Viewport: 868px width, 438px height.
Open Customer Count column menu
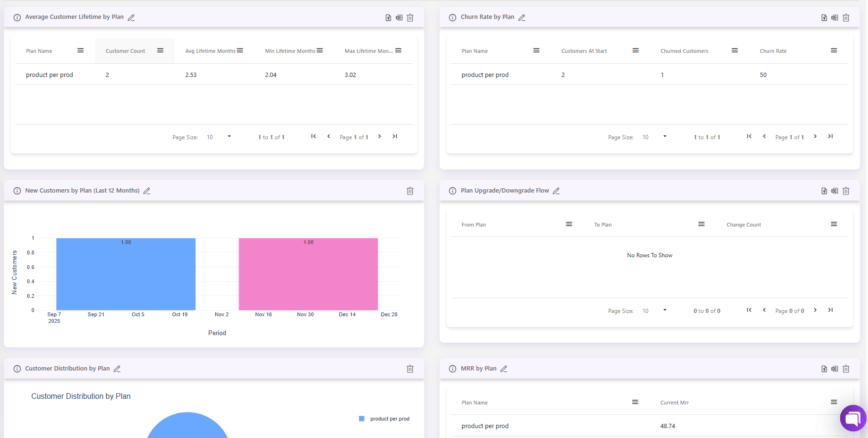tap(160, 51)
